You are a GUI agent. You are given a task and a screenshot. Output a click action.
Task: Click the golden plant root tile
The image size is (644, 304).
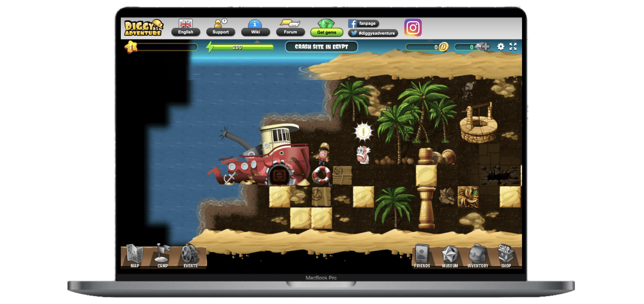coord(468,197)
